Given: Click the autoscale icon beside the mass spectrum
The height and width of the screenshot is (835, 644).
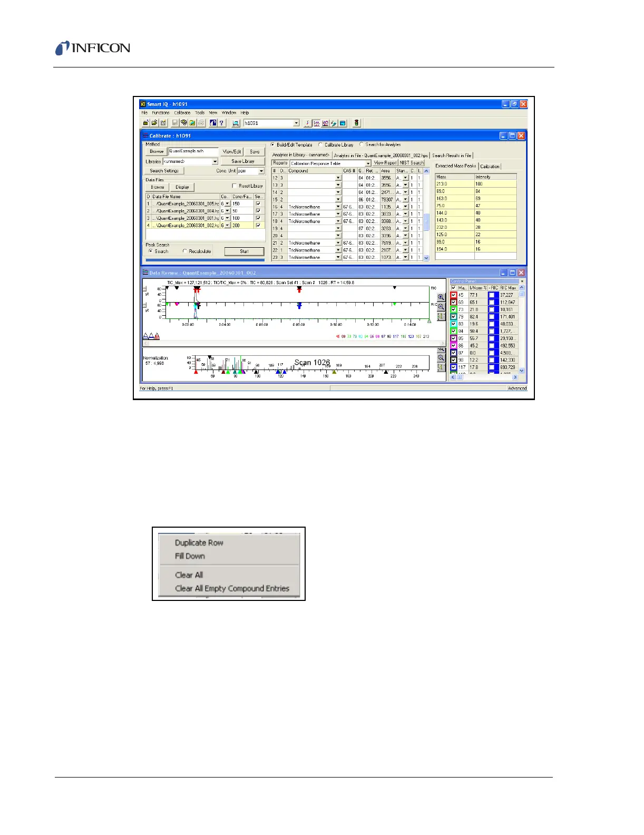Looking at the screenshot, I should (441, 367).
